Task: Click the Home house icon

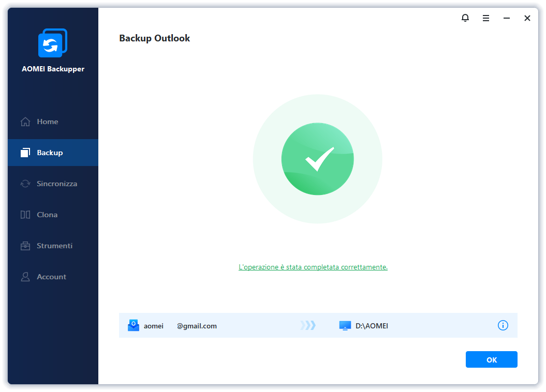Action: [25, 122]
